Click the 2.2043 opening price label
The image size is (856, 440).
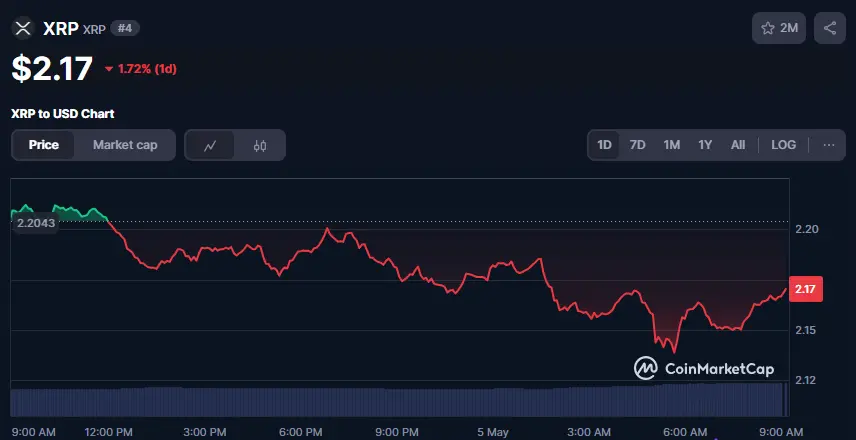point(35,223)
